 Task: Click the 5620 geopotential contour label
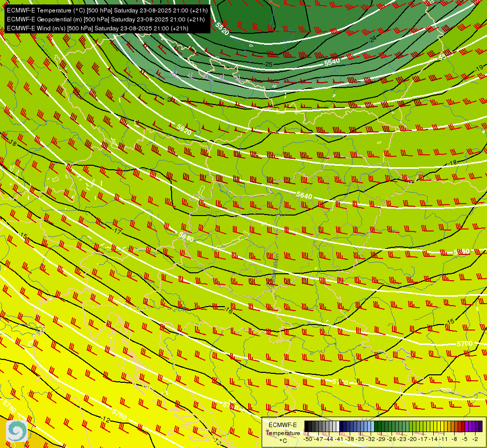tap(184, 129)
